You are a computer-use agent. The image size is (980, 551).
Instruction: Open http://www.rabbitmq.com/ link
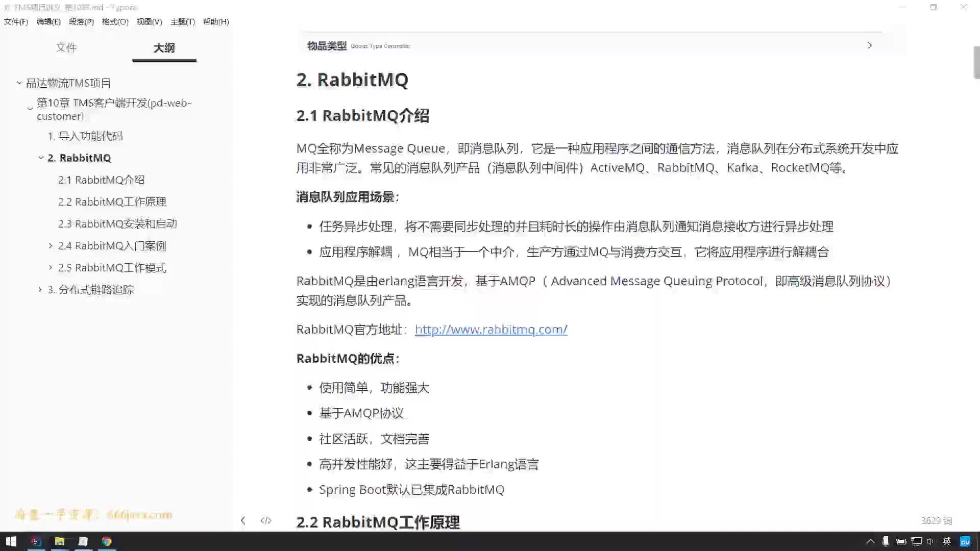(491, 330)
